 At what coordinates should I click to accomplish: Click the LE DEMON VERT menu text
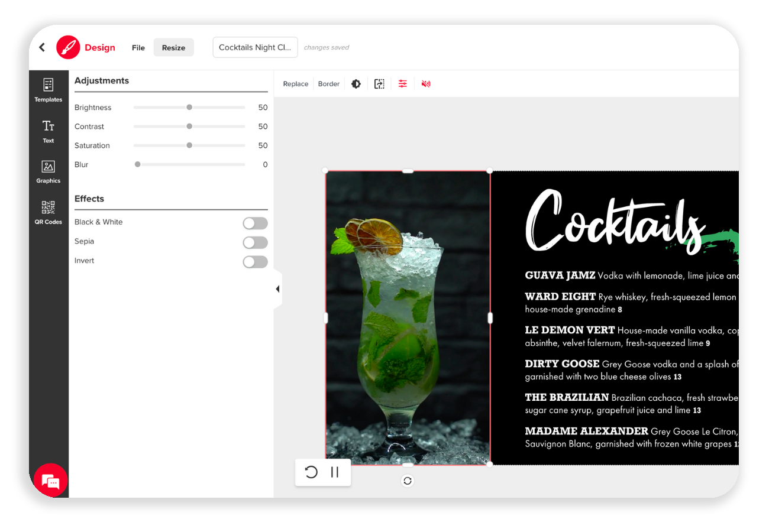pos(632,336)
